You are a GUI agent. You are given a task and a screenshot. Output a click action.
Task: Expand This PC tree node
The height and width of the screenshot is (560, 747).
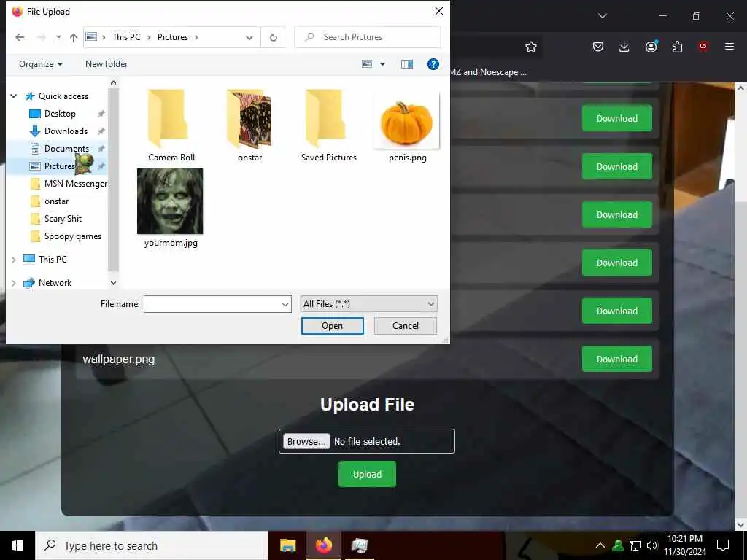pyautogui.click(x=14, y=260)
